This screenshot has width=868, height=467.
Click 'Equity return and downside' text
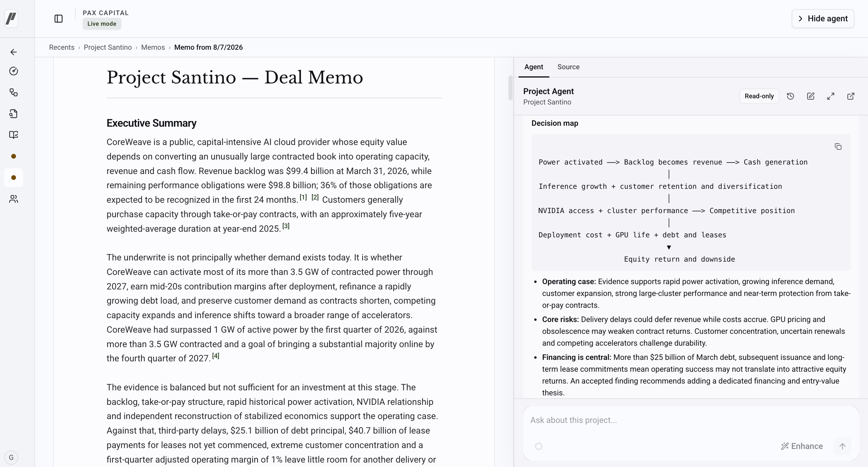coord(679,259)
